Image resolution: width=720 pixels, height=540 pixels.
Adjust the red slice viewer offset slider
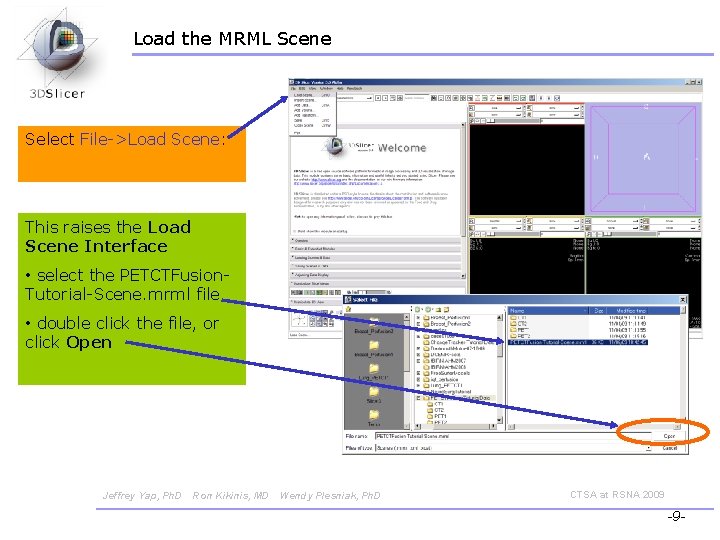pyautogui.click(x=514, y=121)
